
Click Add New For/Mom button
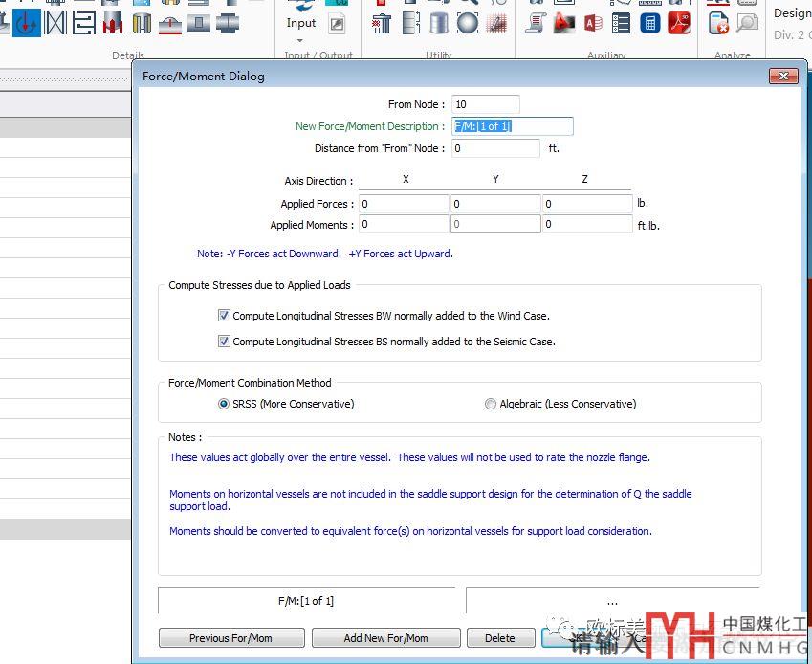click(x=386, y=638)
